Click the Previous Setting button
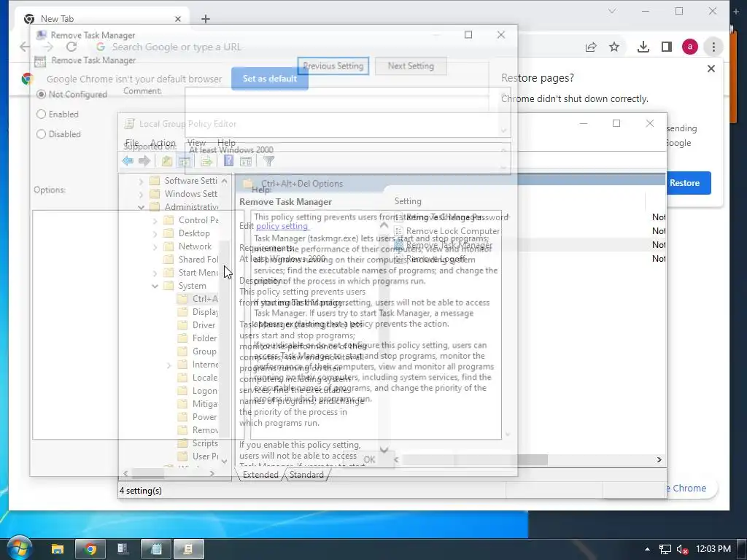 tap(333, 66)
